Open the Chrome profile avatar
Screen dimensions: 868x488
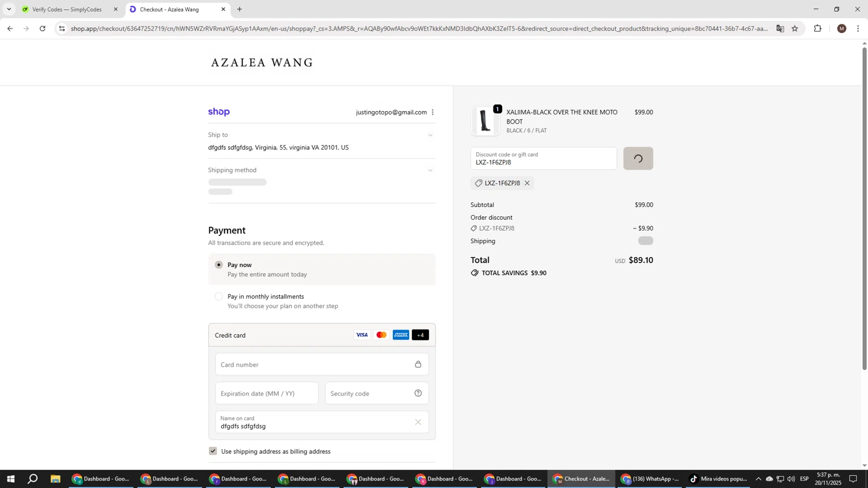[x=841, y=28]
